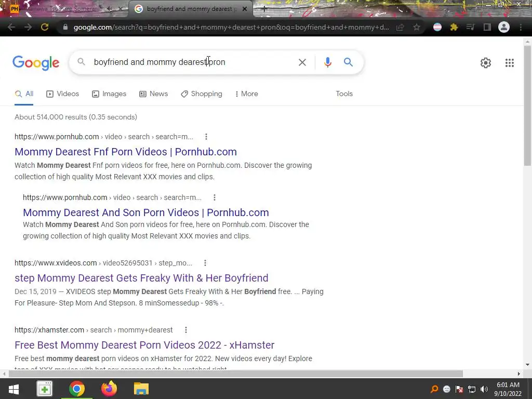Open three-dot options for xhamster result
532x399 pixels.
point(185,330)
